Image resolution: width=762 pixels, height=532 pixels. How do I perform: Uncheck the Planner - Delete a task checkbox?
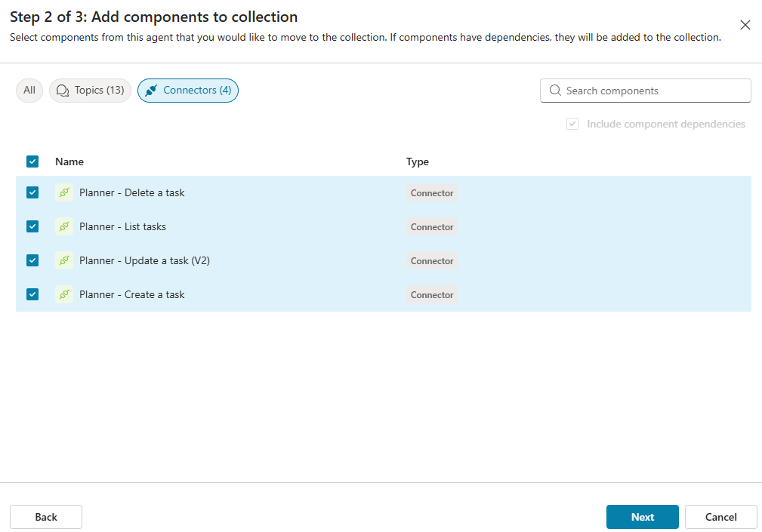coord(32,192)
